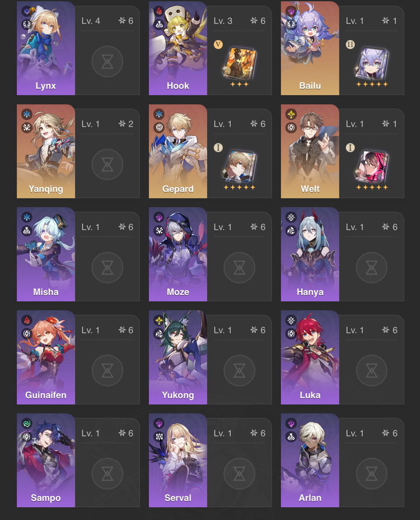
Task: Click the Wind element icon on Sampo
Action: [27, 424]
